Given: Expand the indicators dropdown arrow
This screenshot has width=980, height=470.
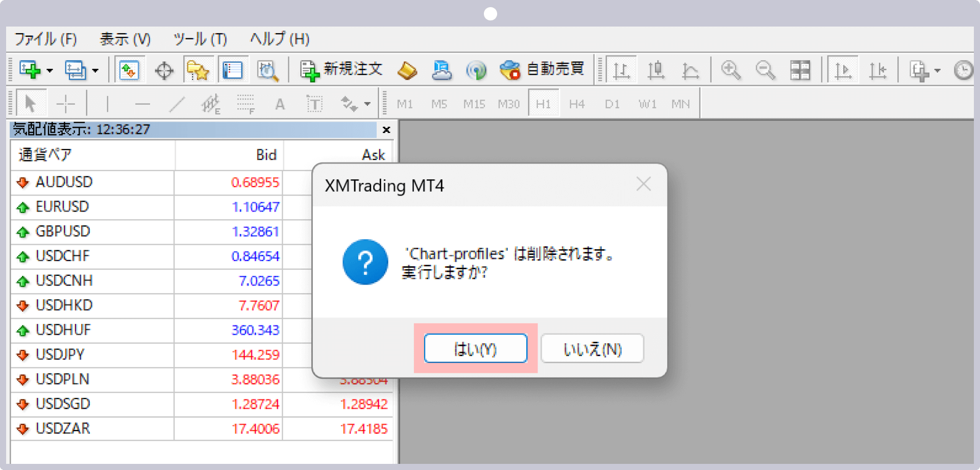Looking at the screenshot, I should point(937,70).
